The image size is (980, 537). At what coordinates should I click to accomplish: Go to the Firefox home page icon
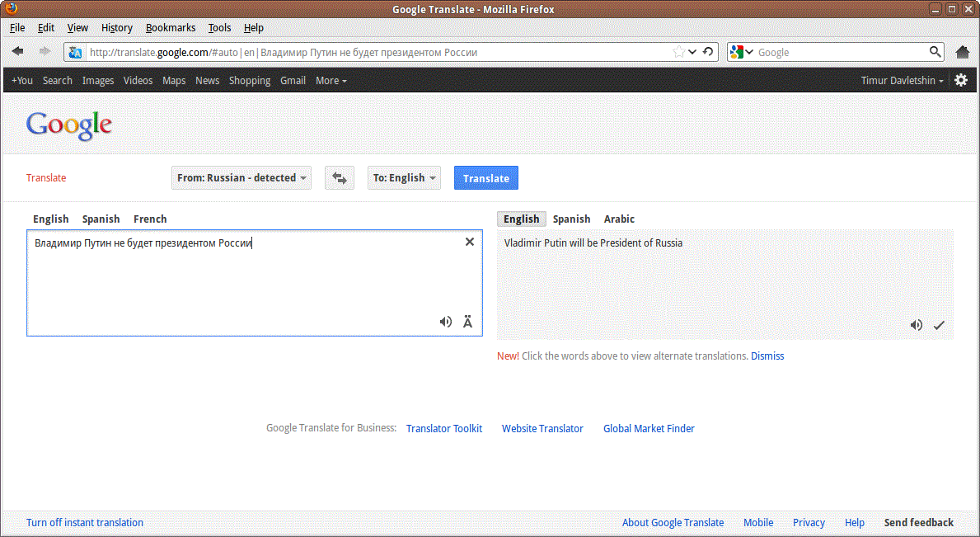(x=962, y=52)
